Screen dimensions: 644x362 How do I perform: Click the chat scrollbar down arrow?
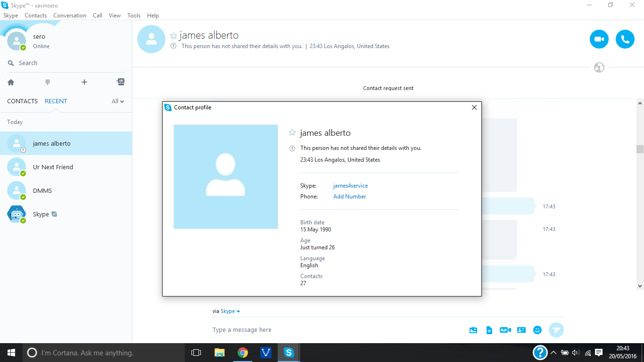click(x=640, y=286)
